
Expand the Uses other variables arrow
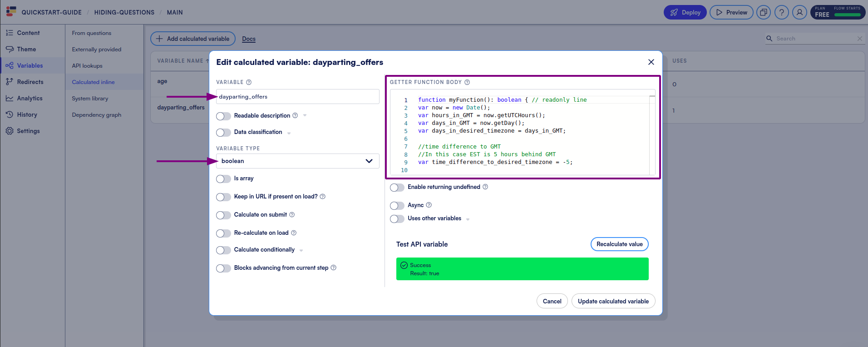pos(468,219)
